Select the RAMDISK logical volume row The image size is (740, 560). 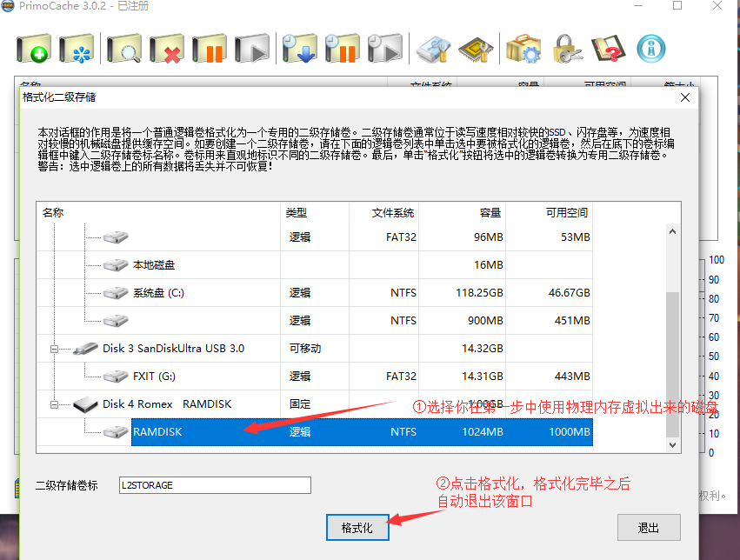point(362,431)
